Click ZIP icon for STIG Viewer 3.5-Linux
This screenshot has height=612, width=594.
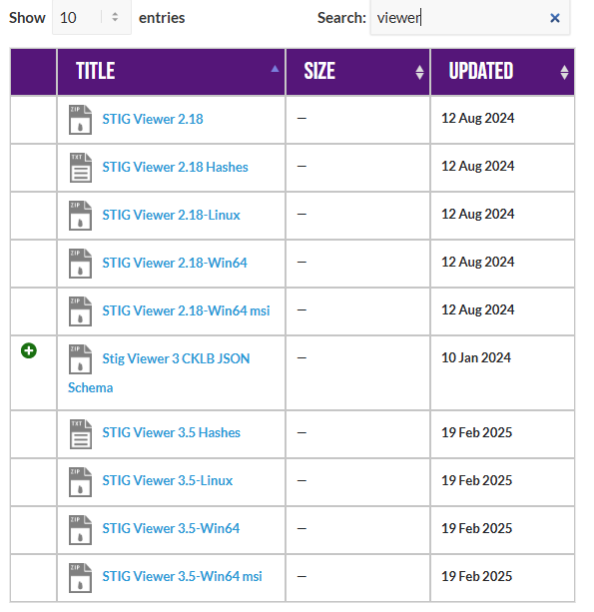(x=80, y=482)
